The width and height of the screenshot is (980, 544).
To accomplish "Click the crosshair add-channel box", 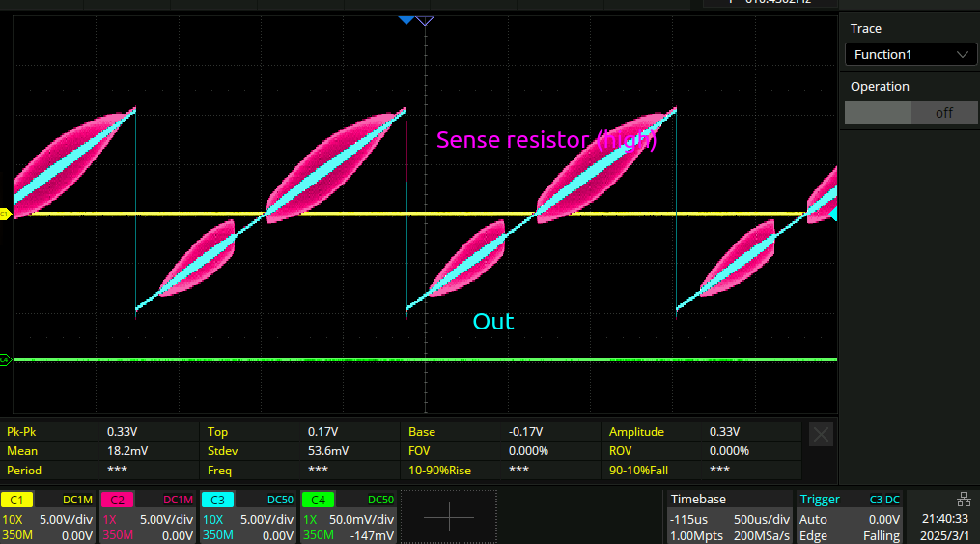I will [449, 517].
